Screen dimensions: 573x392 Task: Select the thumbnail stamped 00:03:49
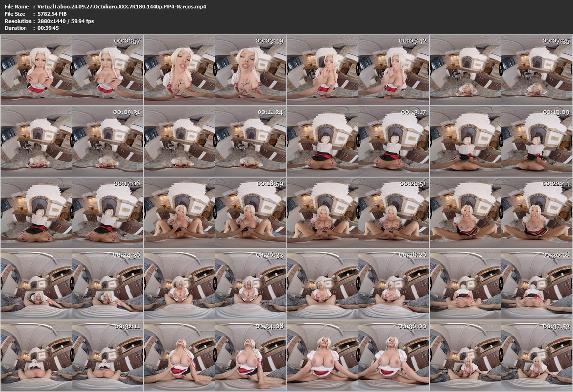click(x=215, y=70)
